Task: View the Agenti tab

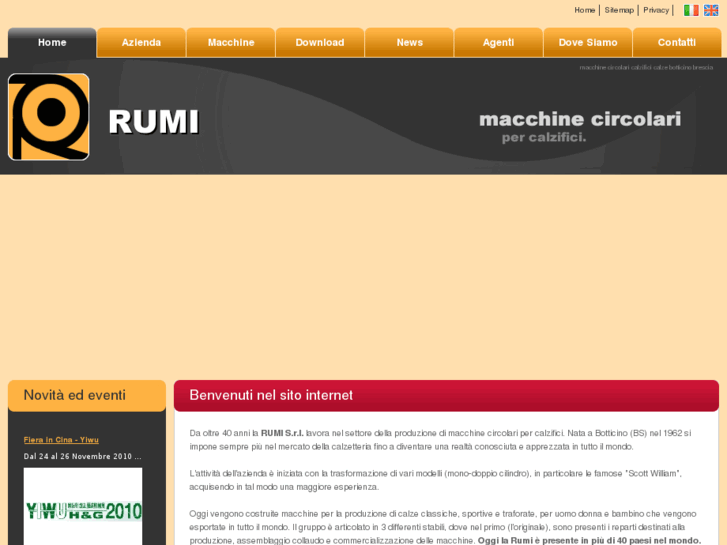Action: click(x=498, y=43)
